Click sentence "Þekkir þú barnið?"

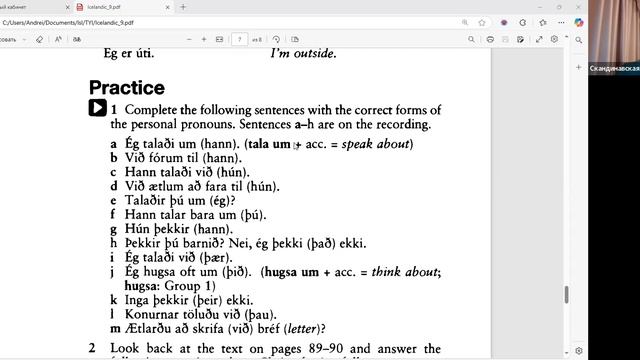click(175, 243)
